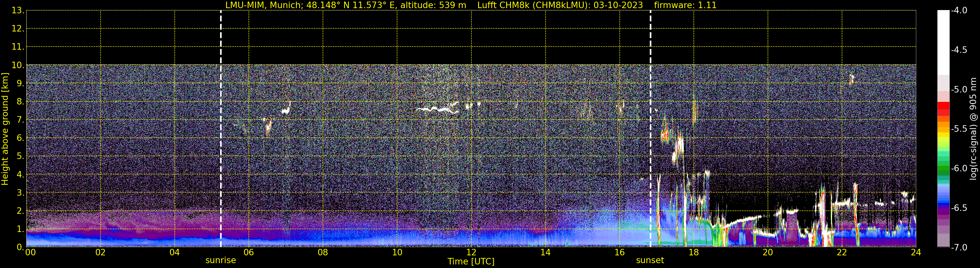Screen dimensions: 980x268
Task: Click the small white cloud echo near 9 km
Action: point(851,79)
